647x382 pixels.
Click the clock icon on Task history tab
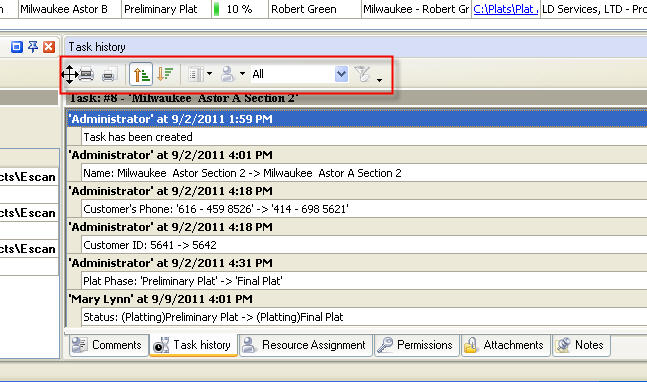click(161, 345)
